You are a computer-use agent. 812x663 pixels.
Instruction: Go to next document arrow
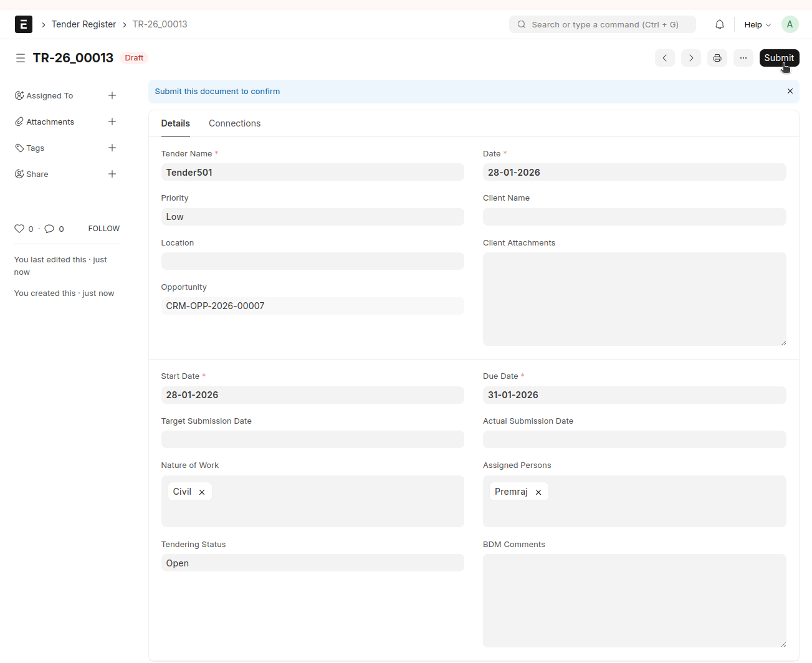click(690, 58)
